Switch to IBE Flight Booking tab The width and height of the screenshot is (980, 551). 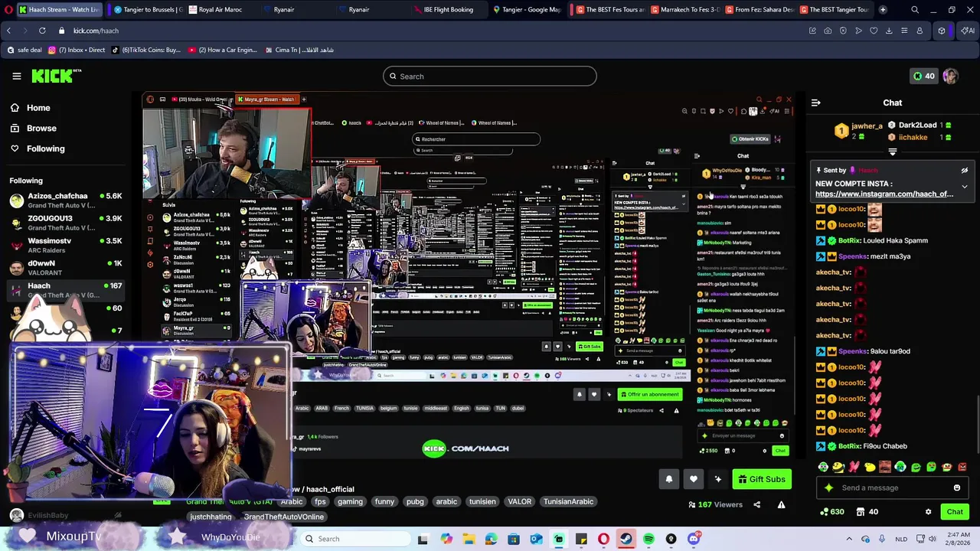click(x=448, y=9)
